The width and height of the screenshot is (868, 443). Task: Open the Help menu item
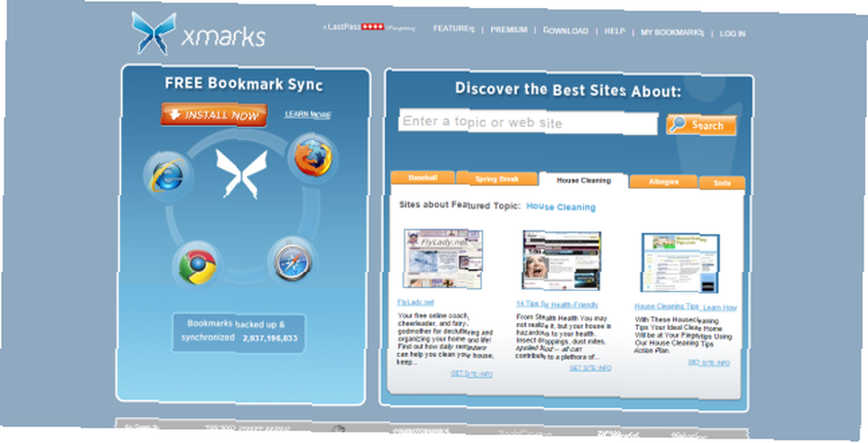(x=615, y=31)
